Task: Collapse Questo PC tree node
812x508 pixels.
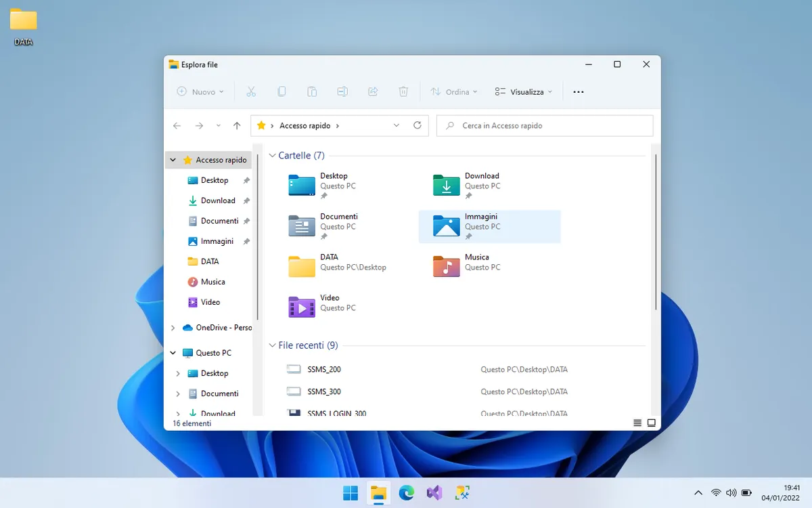Action: (173, 353)
